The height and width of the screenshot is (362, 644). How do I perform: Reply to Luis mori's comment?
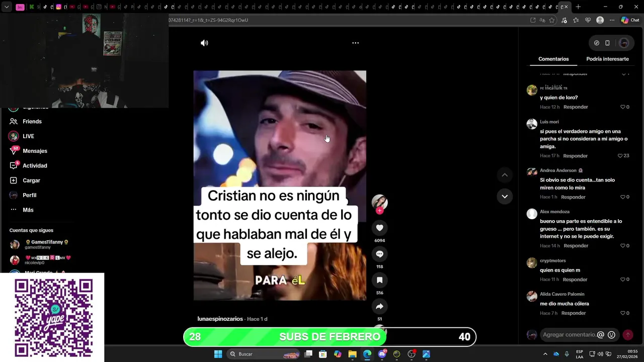coord(576,156)
